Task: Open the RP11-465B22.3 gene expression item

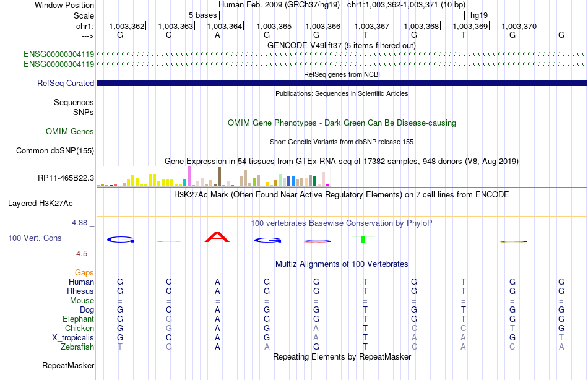Action: tap(66, 178)
